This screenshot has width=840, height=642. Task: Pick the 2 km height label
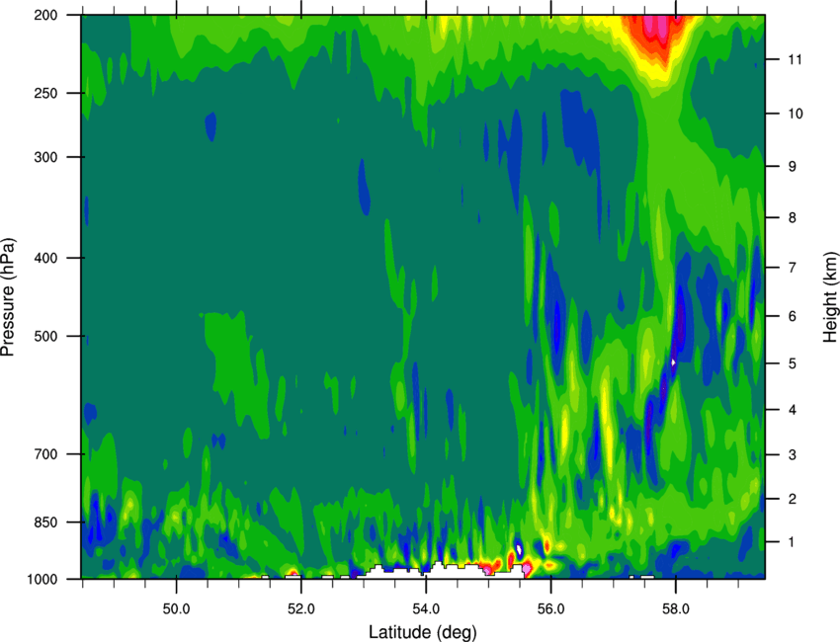pos(793,499)
